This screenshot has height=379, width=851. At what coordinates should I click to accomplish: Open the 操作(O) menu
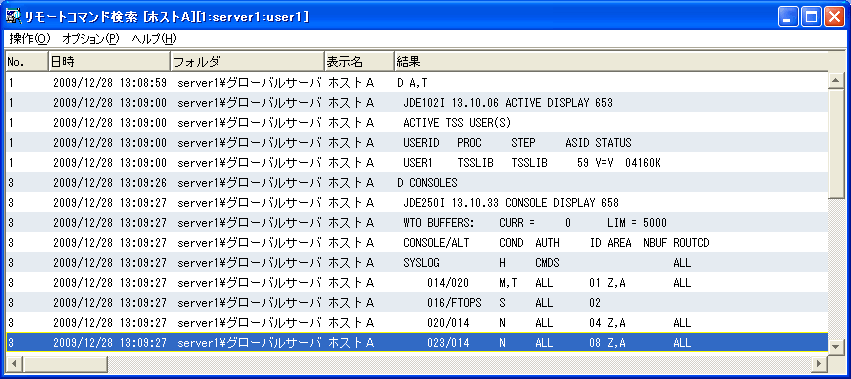(x=29, y=39)
